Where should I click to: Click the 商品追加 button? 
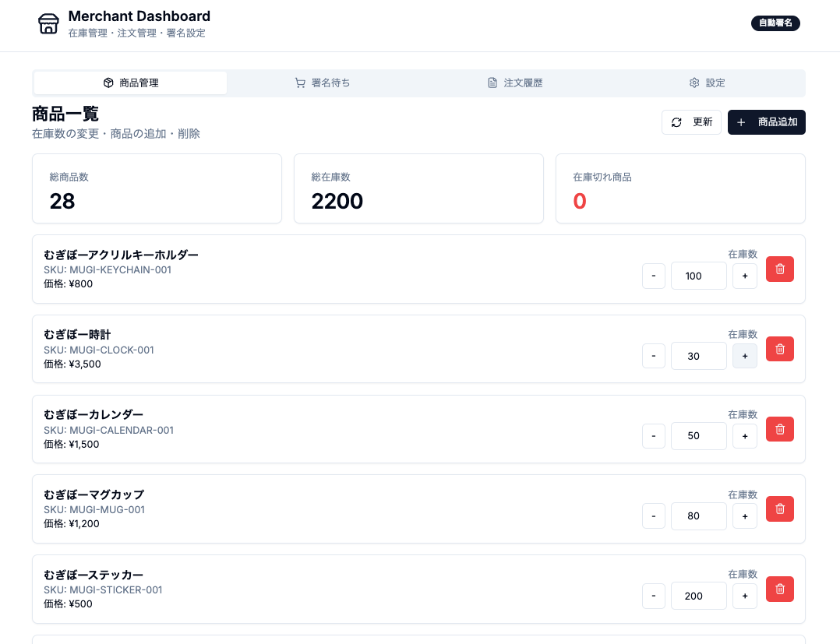pyautogui.click(x=766, y=122)
